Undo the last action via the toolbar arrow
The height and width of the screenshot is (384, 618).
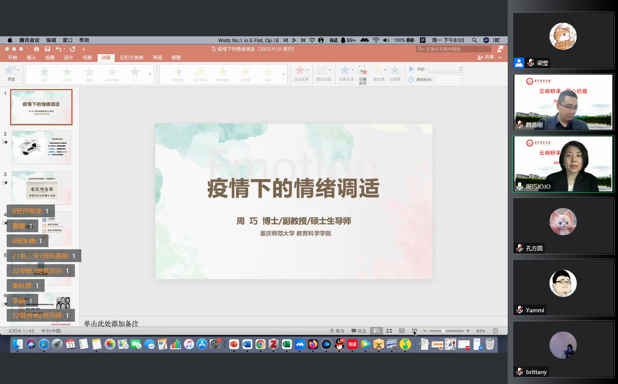pos(58,49)
